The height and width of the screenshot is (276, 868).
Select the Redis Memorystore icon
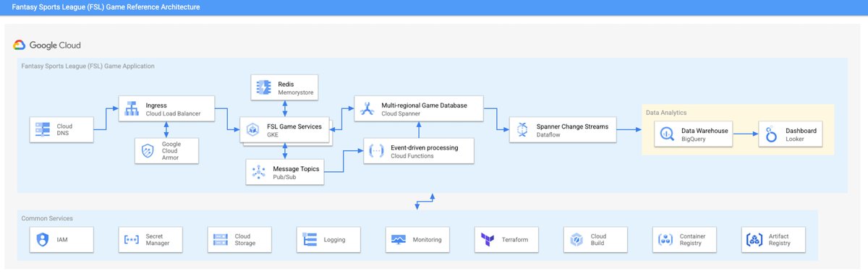coord(264,88)
